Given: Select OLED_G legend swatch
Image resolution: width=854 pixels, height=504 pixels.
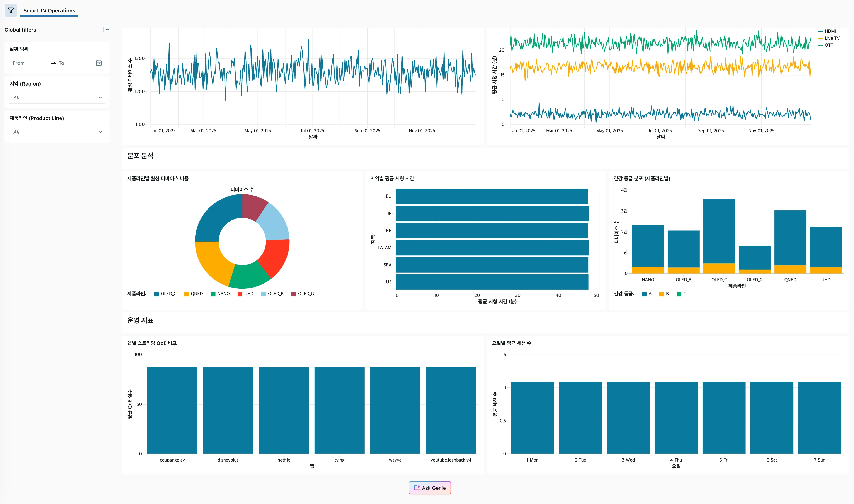Looking at the screenshot, I should tap(294, 294).
